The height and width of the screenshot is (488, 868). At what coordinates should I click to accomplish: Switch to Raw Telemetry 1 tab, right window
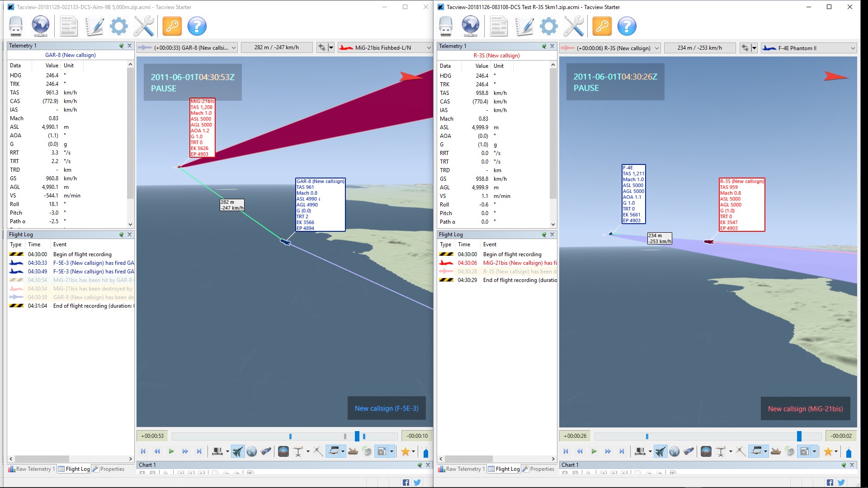461,469
